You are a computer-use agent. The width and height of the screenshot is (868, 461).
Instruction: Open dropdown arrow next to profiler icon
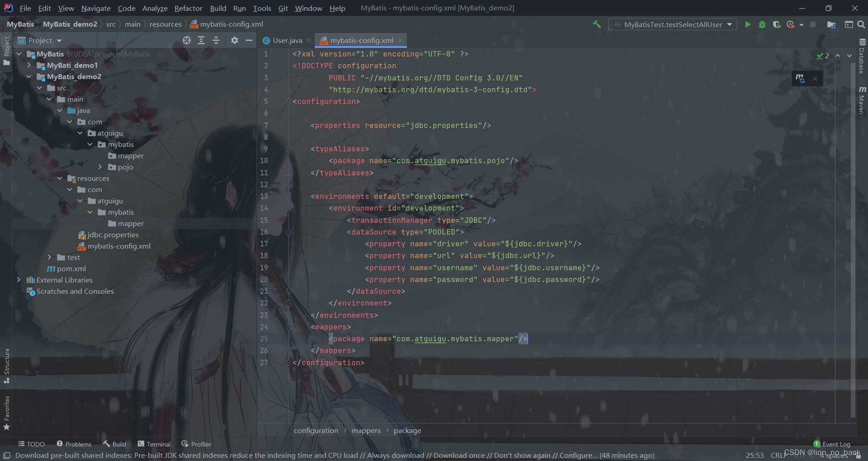coord(802,25)
